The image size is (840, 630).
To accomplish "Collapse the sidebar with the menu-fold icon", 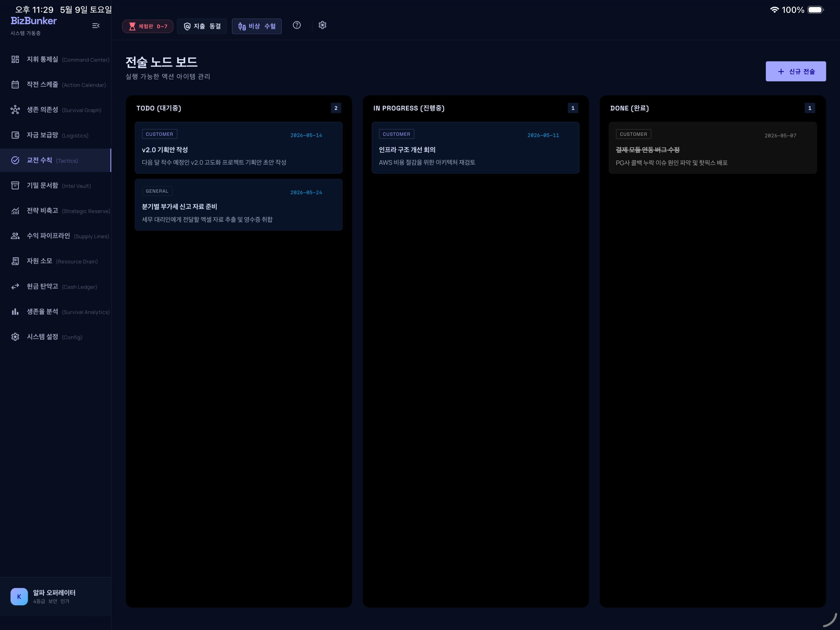I will [96, 25].
